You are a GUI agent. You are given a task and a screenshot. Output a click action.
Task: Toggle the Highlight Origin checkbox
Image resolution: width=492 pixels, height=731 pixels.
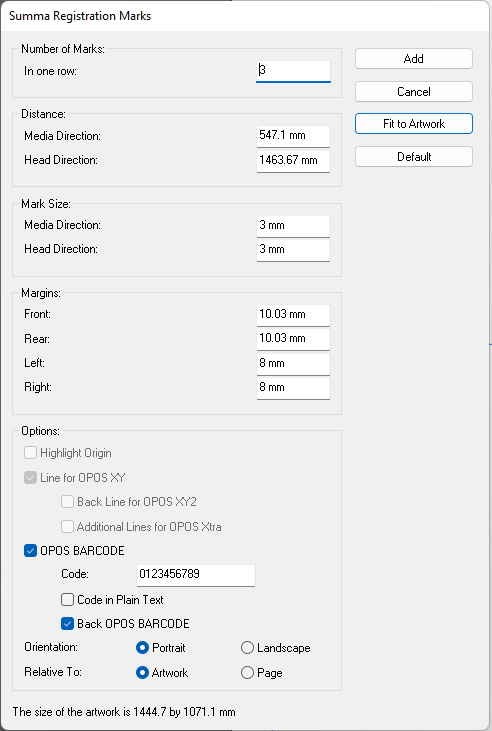(x=30, y=453)
